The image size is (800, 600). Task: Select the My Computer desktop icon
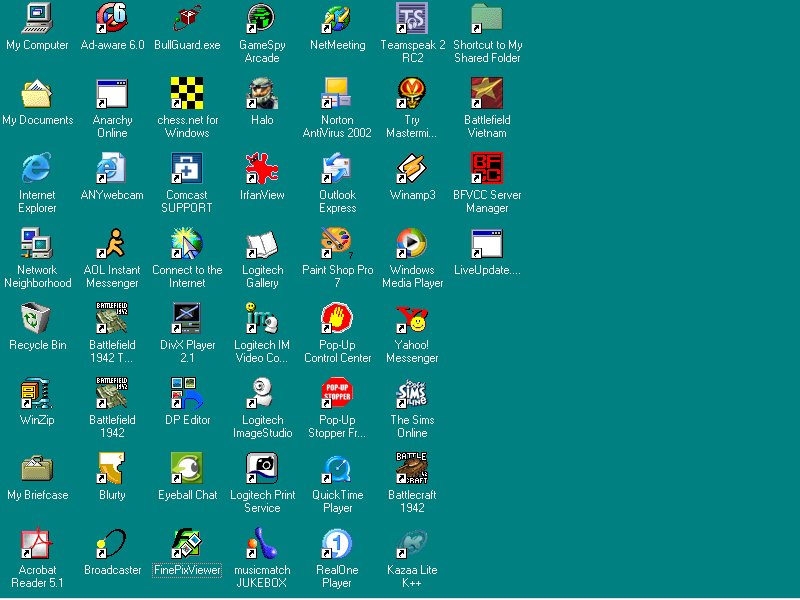pyautogui.click(x=37, y=18)
